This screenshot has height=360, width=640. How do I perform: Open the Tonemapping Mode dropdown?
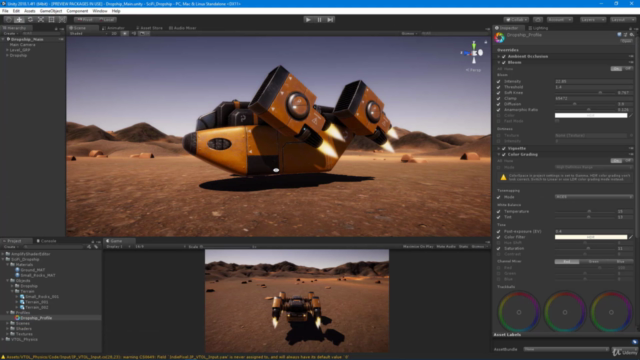coord(593,197)
